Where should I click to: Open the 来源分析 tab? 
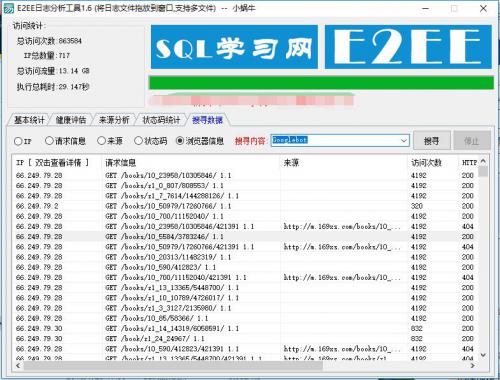click(114, 120)
